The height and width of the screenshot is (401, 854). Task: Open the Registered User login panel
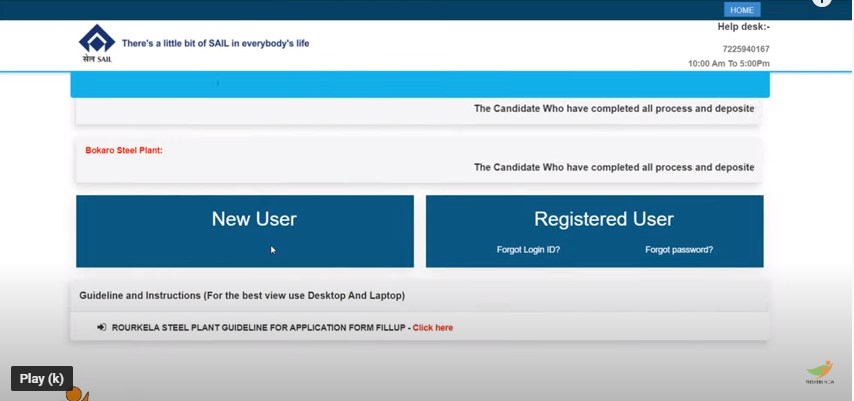(x=595, y=231)
